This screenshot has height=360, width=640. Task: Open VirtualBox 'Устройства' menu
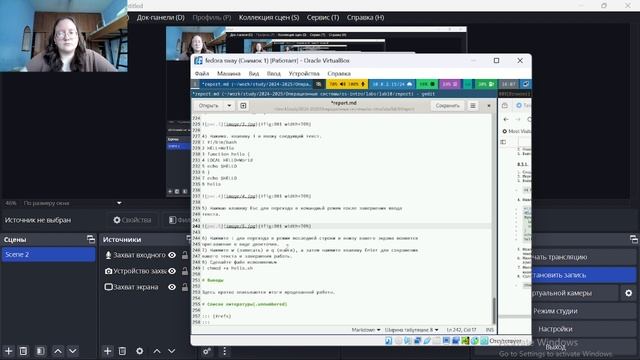tap(304, 73)
